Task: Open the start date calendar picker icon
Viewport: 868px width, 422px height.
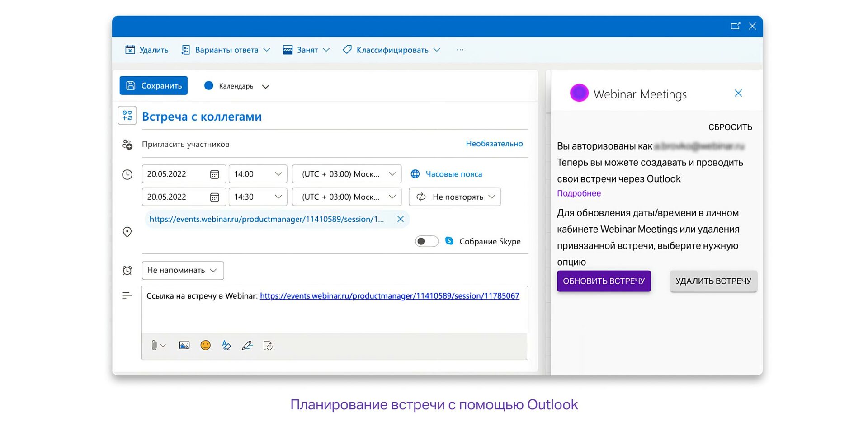Action: pos(215,174)
